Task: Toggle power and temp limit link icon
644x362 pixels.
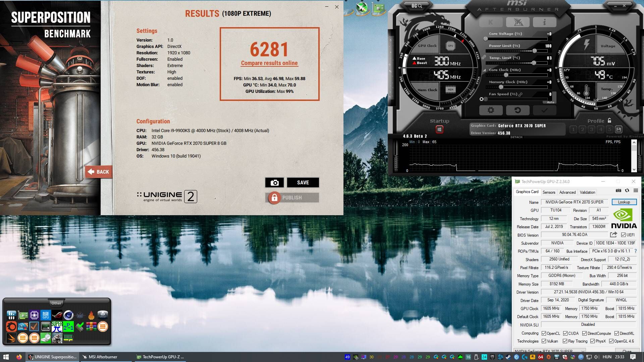Action: pyautogui.click(x=484, y=58)
